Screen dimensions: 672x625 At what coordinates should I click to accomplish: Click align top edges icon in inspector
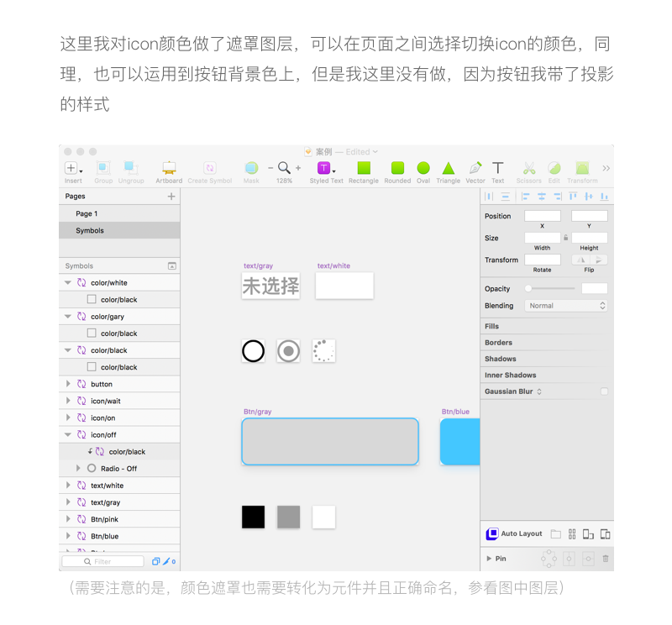[573, 197]
